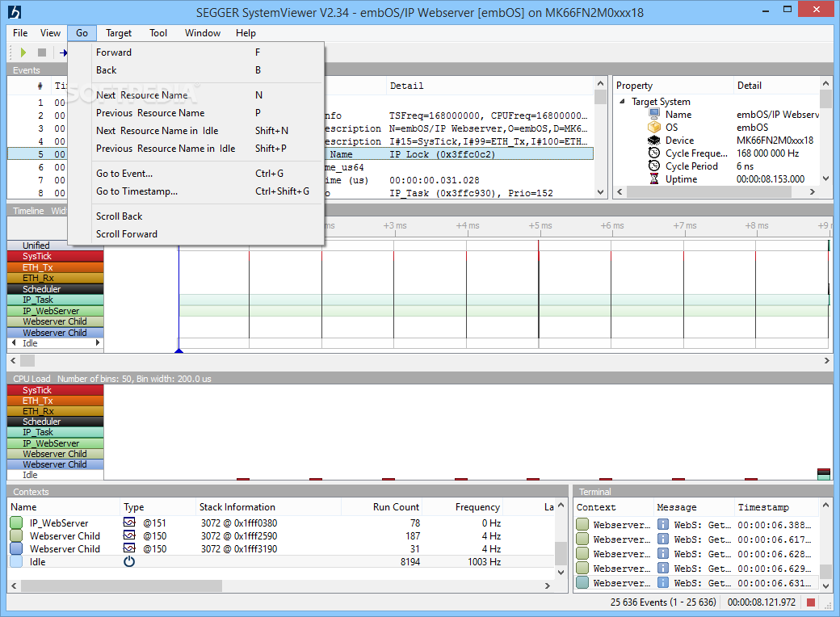Click left arrow next to Idle timeline row
The width and height of the screenshot is (840, 617).
pos(14,342)
